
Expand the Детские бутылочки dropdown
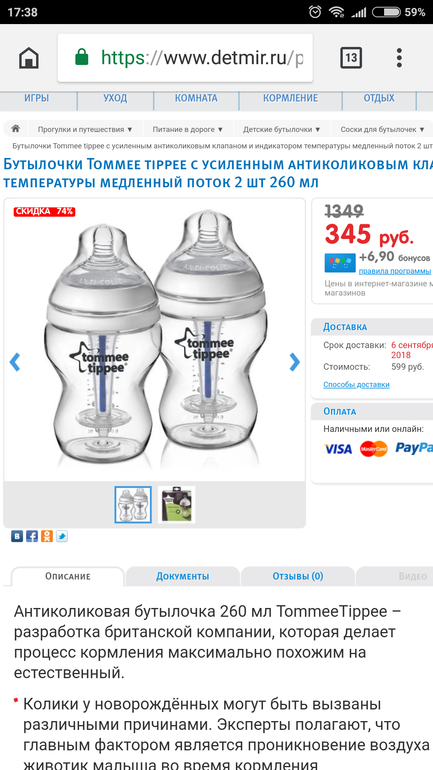281,129
